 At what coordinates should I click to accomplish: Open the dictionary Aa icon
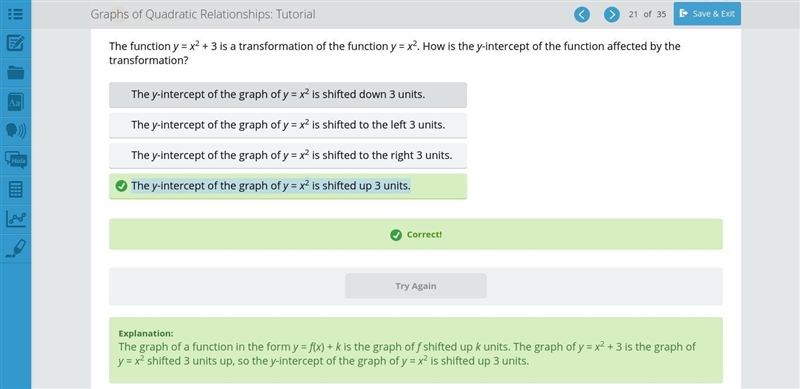pyautogui.click(x=15, y=102)
